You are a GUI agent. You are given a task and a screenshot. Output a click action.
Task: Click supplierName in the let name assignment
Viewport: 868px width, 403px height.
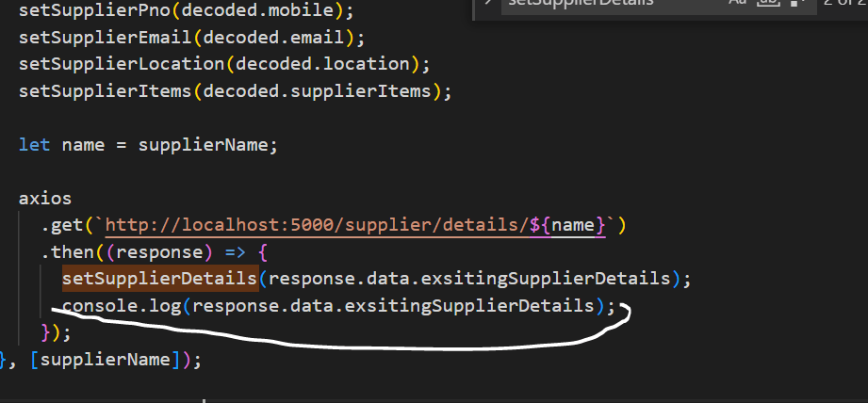[203, 145]
